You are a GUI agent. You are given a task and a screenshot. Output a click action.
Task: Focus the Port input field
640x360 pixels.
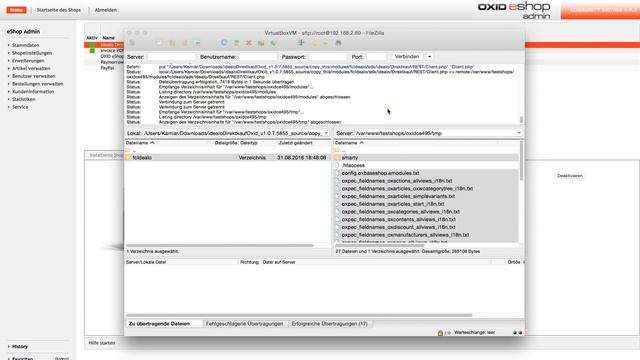(376, 57)
